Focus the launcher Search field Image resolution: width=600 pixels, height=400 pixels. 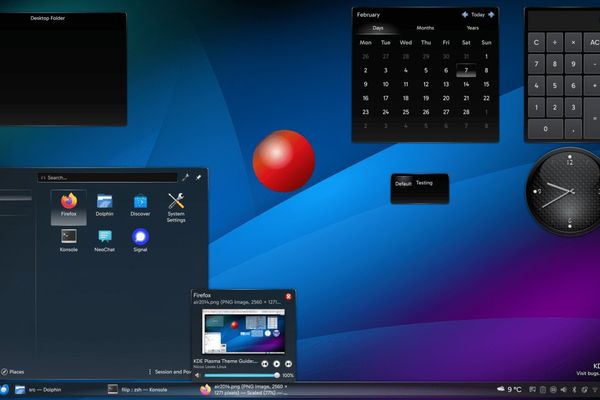(x=108, y=178)
